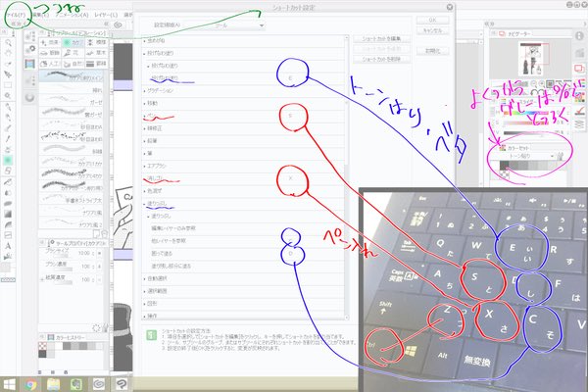Screen dimensions: 588x392
Task: Click キャンセル in the dialog
Action: 432,30
